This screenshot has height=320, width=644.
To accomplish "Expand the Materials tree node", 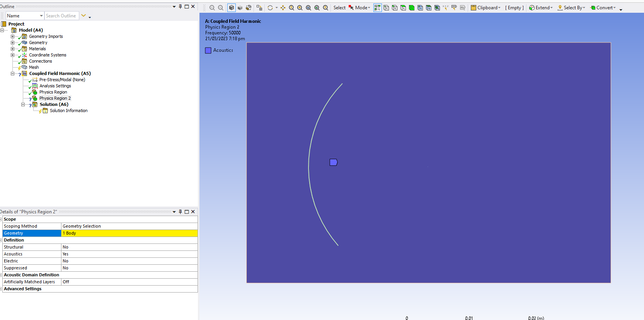I will point(12,49).
